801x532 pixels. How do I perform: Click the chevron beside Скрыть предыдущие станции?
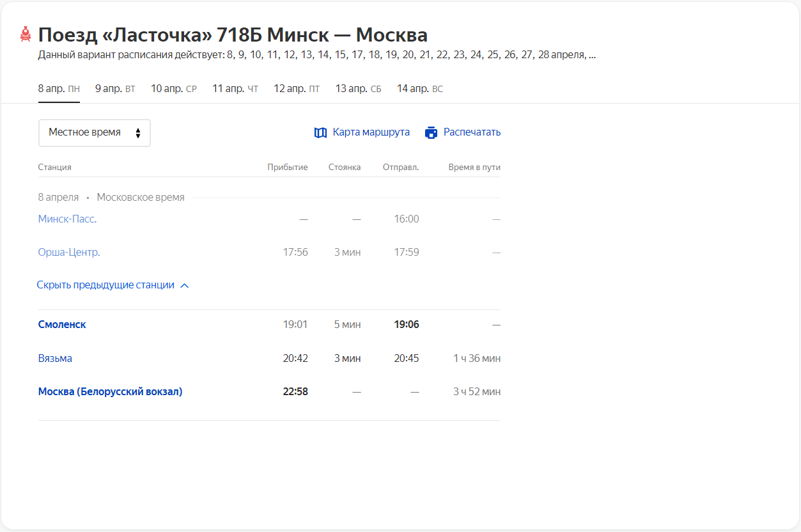pyautogui.click(x=185, y=285)
